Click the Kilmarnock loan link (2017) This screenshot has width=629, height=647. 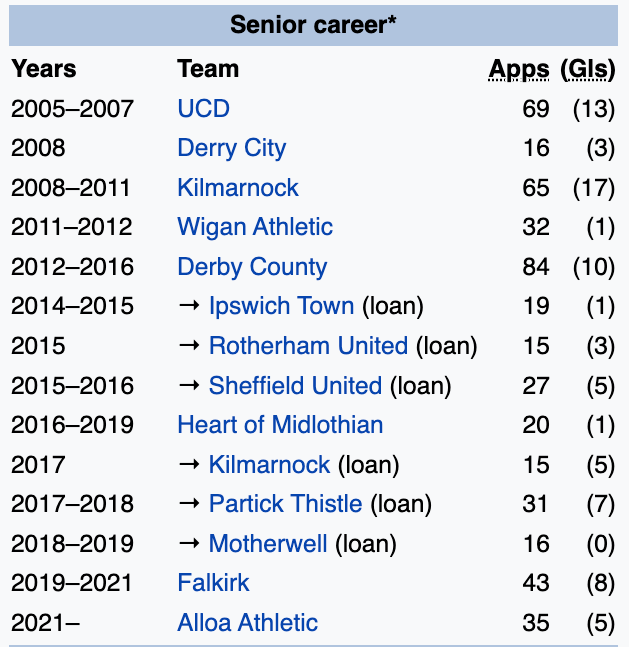tap(269, 465)
